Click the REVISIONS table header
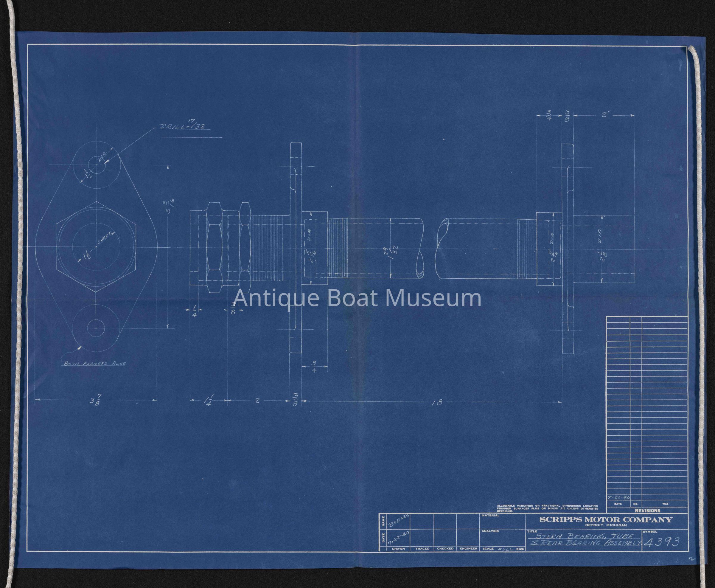Screen dimensions: 715x588 pos(647,511)
